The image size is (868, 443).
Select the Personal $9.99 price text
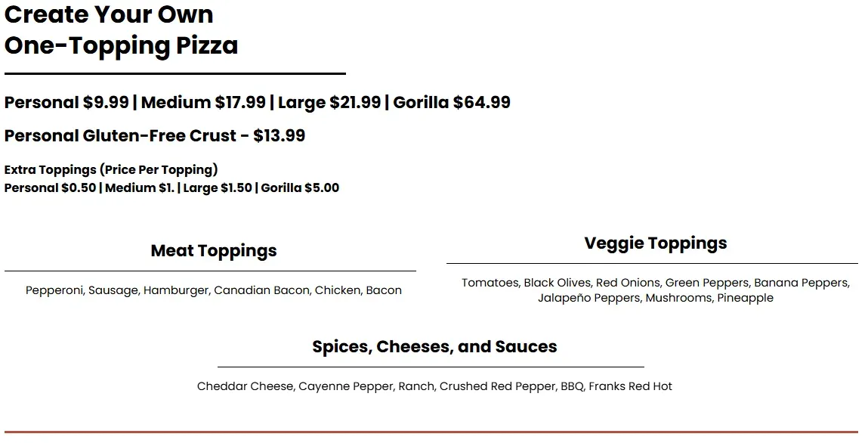point(66,103)
